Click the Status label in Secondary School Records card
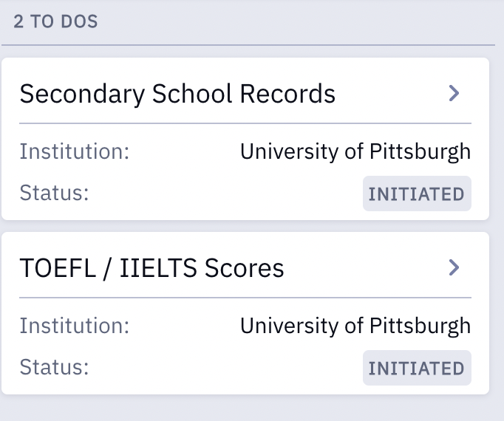 [x=54, y=194]
